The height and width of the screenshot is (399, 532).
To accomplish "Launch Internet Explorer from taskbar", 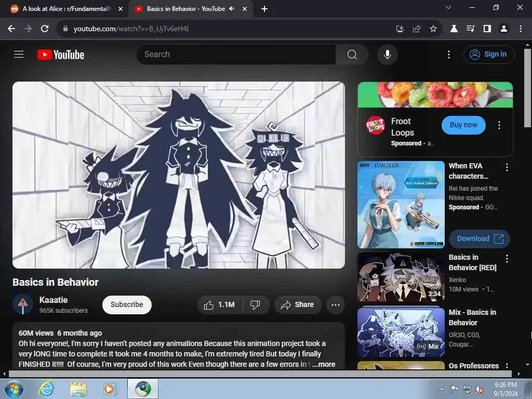I will (x=46, y=389).
